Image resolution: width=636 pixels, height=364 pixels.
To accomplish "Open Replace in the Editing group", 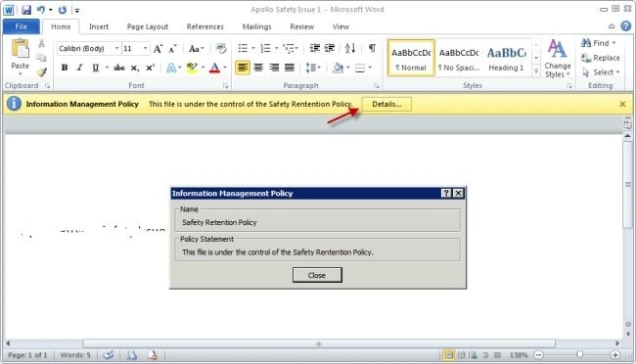I will pyautogui.click(x=601, y=58).
